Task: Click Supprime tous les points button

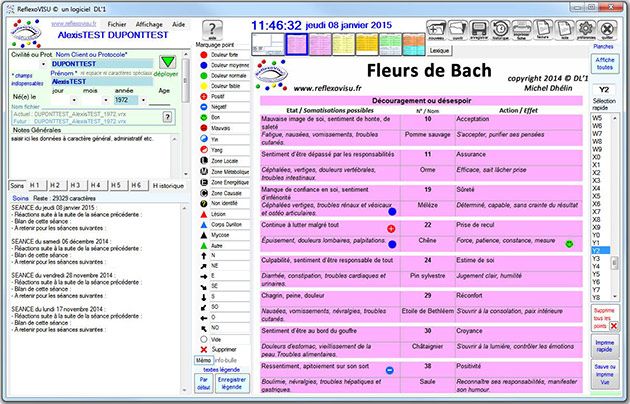Action: 605,318
